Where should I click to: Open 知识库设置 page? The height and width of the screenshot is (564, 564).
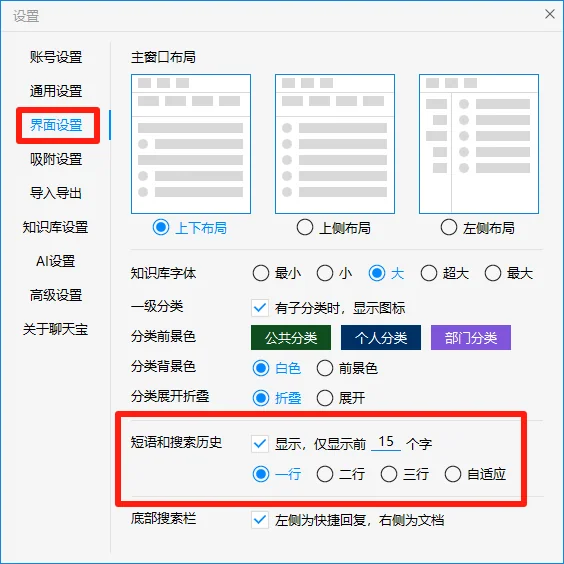(x=55, y=227)
